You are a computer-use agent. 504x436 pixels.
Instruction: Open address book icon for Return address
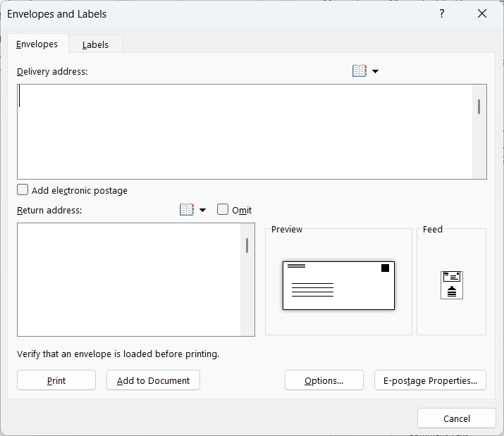187,210
